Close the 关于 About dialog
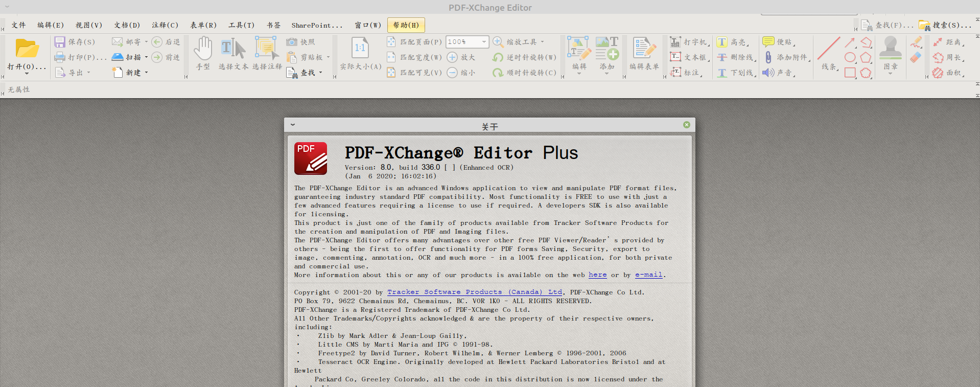Image resolution: width=980 pixels, height=387 pixels. click(x=687, y=125)
